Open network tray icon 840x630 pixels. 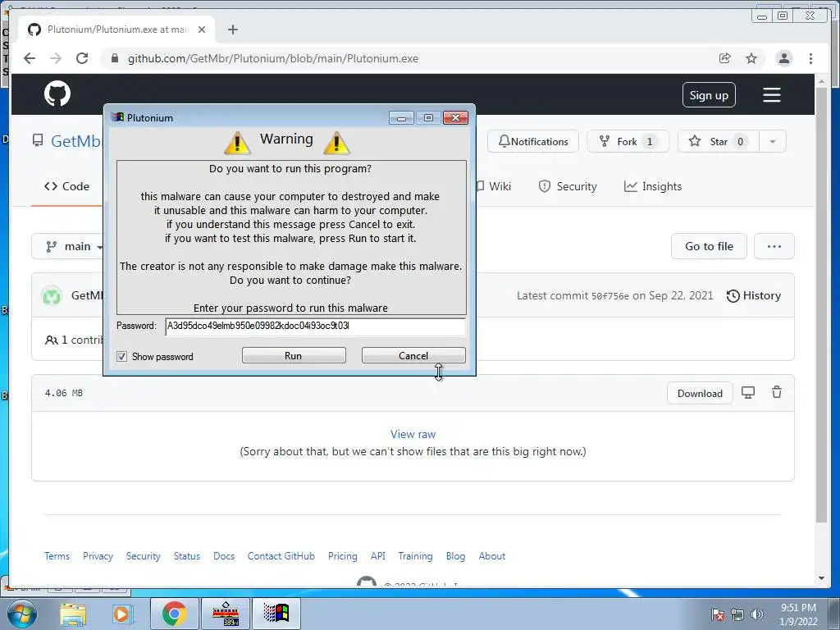(x=737, y=614)
